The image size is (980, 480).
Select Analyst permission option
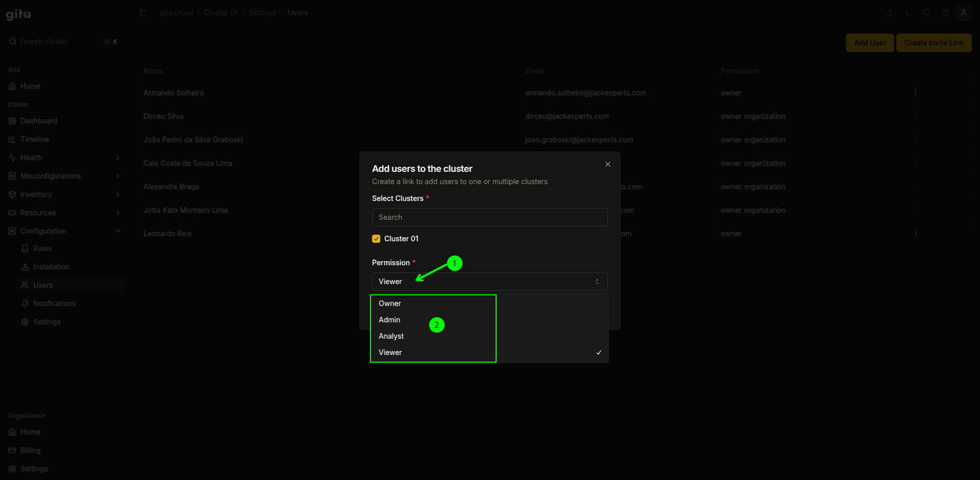tap(489, 336)
